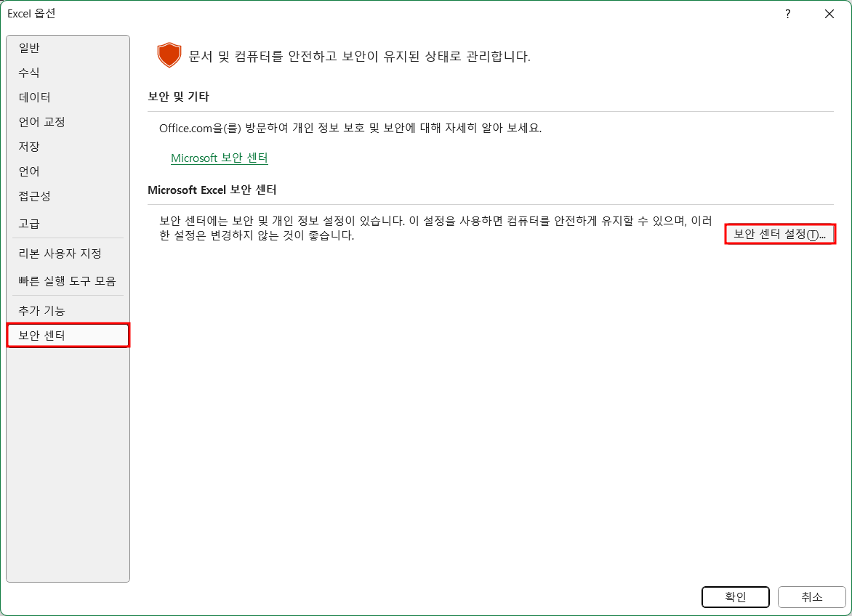The image size is (852, 616).
Task: Open 빠른 실행 도구 모음 settings
Action: click(x=68, y=280)
